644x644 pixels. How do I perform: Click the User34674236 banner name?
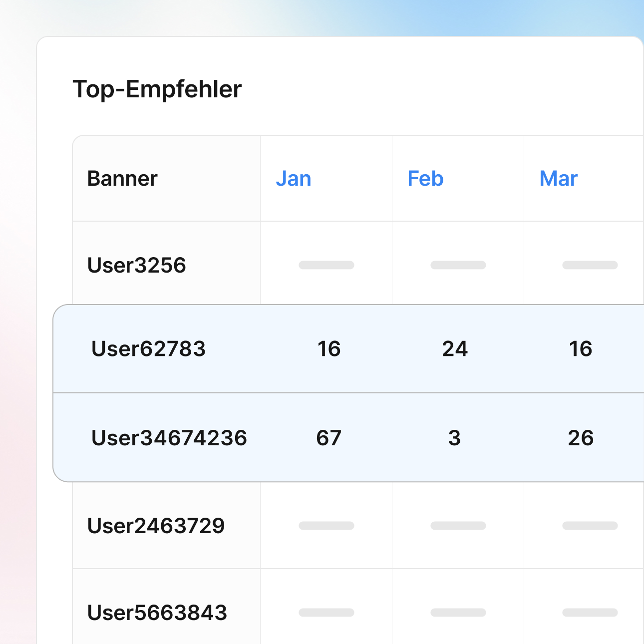pyautogui.click(x=169, y=438)
